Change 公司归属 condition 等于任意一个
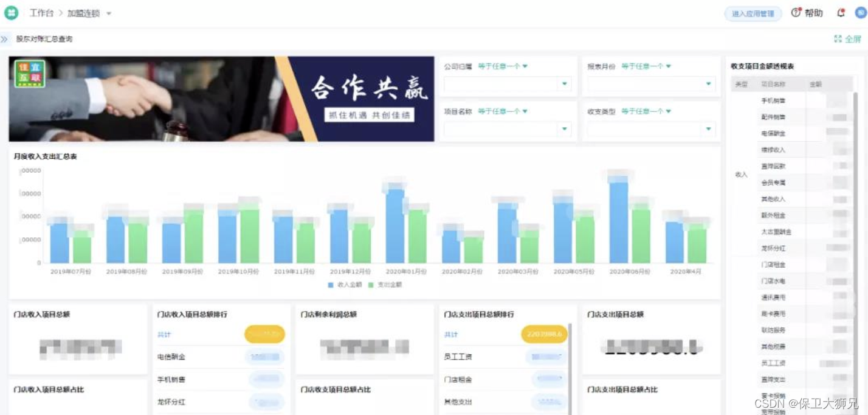The image size is (868, 415). click(x=502, y=66)
